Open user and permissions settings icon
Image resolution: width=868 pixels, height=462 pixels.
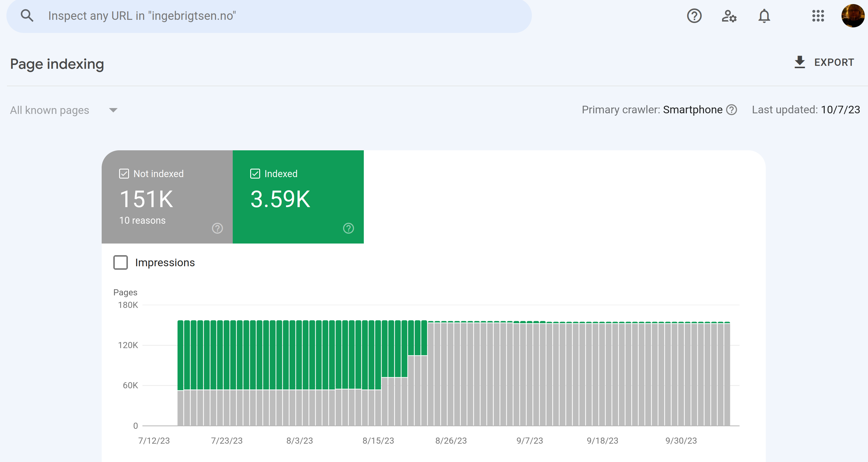click(729, 16)
